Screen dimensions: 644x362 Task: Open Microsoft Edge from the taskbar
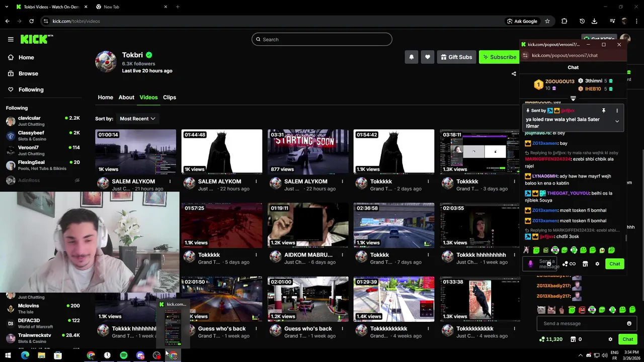pos(25,355)
